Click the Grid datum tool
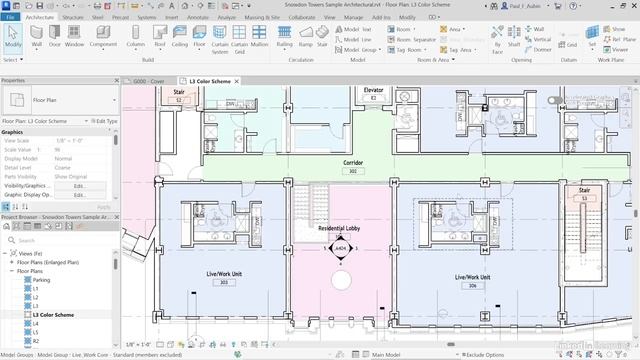 coord(568,44)
